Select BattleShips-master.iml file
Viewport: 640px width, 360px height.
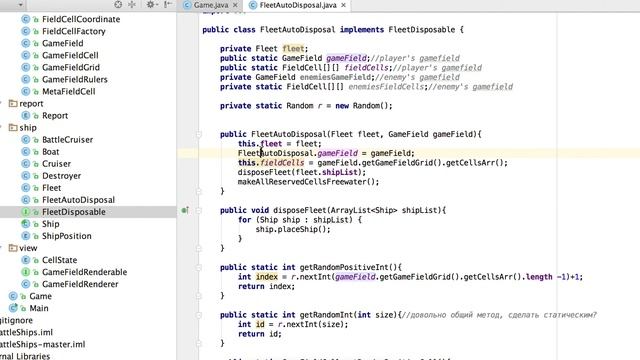[x=42, y=344]
